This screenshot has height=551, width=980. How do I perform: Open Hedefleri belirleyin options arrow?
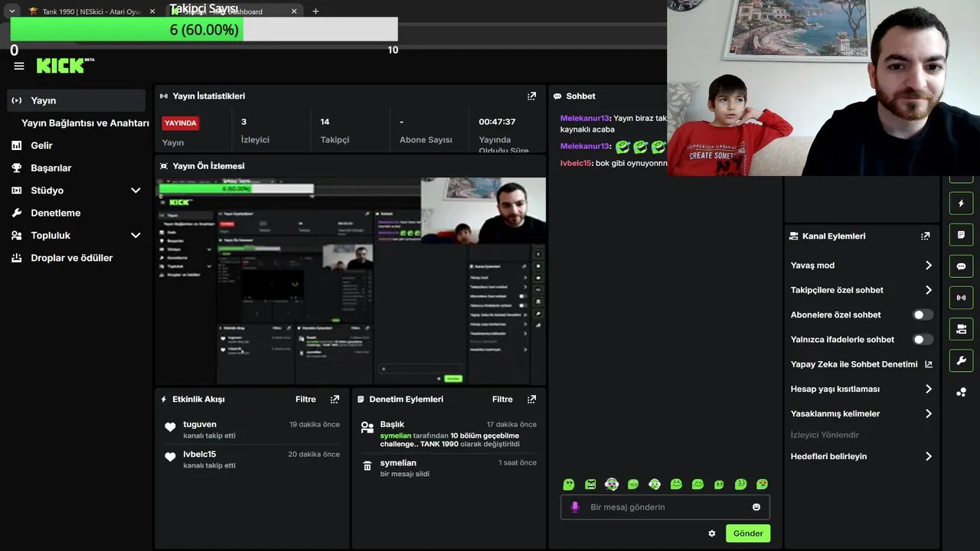(x=929, y=456)
